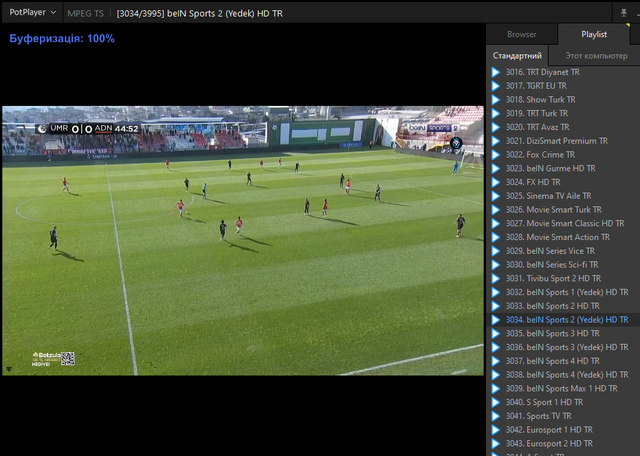Select channel text 3022. Fox Crime TR
The image size is (640, 456).
point(540,155)
